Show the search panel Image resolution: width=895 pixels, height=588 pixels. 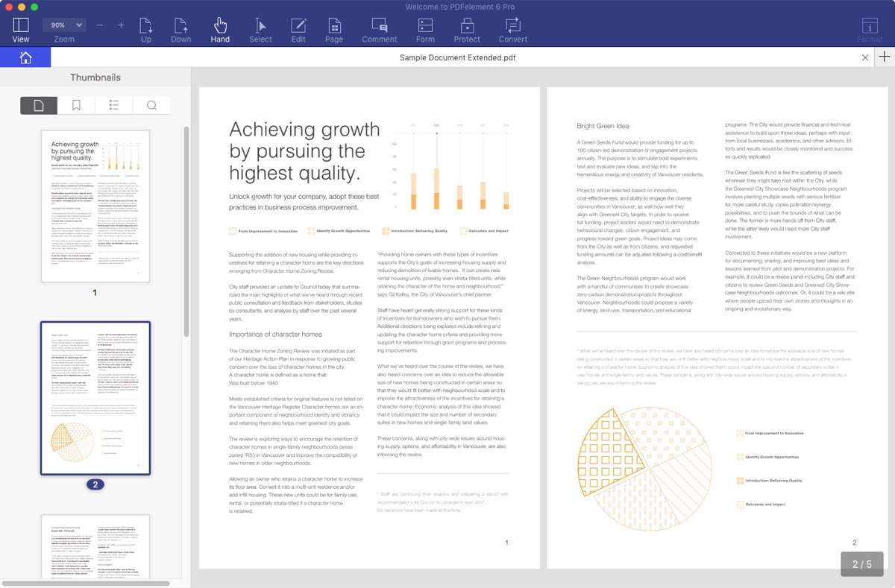point(151,106)
